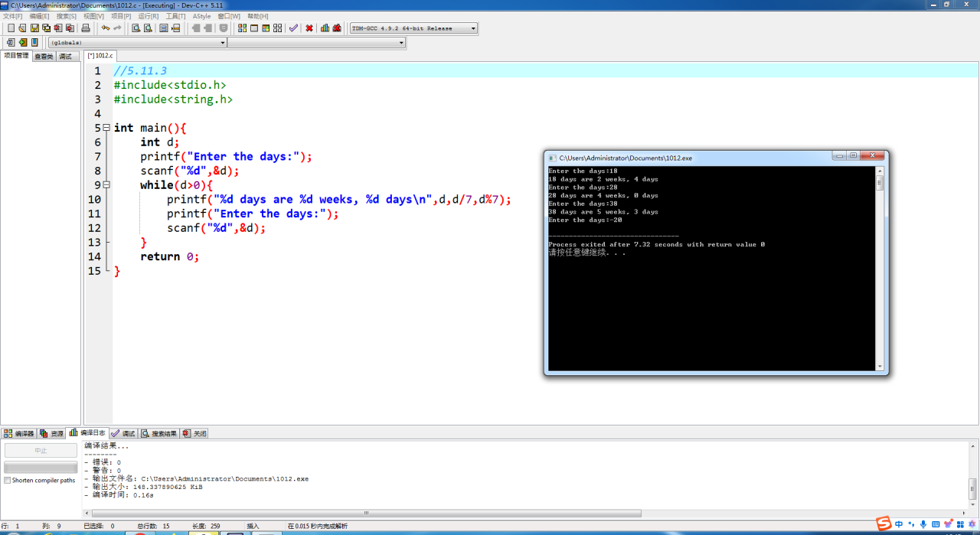Image resolution: width=980 pixels, height=535 pixels.
Task: Collapse the while loop fold marker on line 9
Action: point(106,184)
